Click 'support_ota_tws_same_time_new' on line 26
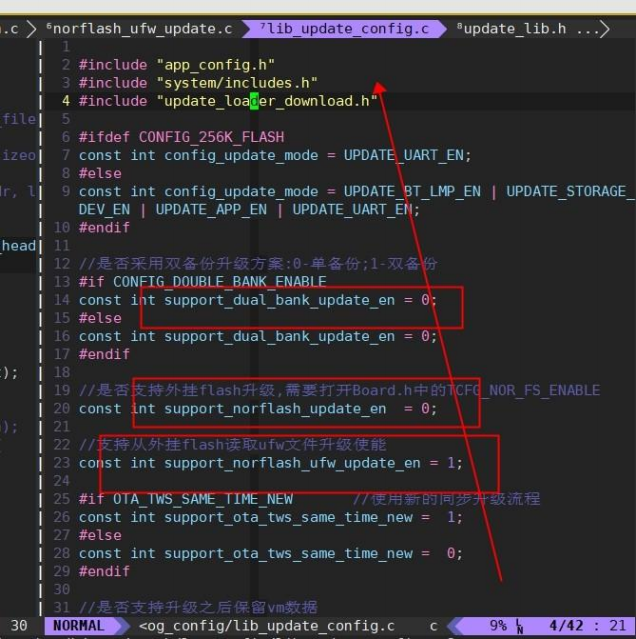Image resolution: width=636 pixels, height=639 pixels. pyautogui.click(x=288, y=518)
